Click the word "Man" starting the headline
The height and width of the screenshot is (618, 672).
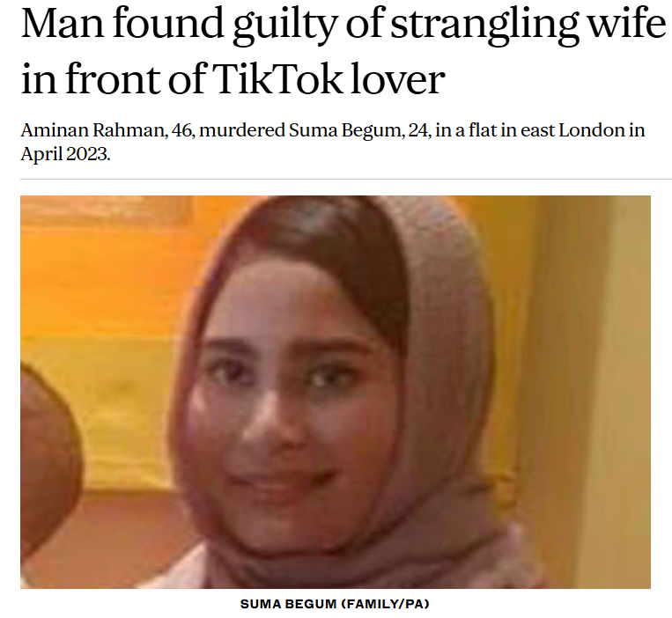[x=63, y=24]
